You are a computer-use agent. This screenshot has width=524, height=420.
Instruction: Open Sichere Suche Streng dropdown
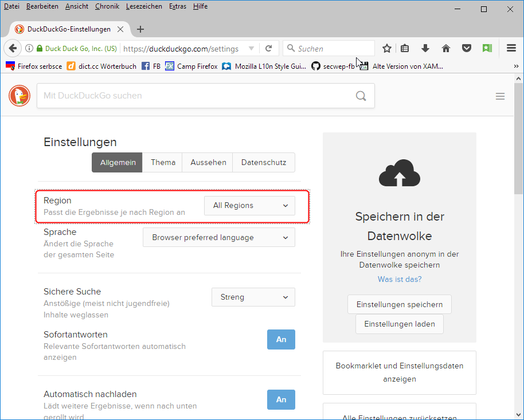pyautogui.click(x=253, y=297)
